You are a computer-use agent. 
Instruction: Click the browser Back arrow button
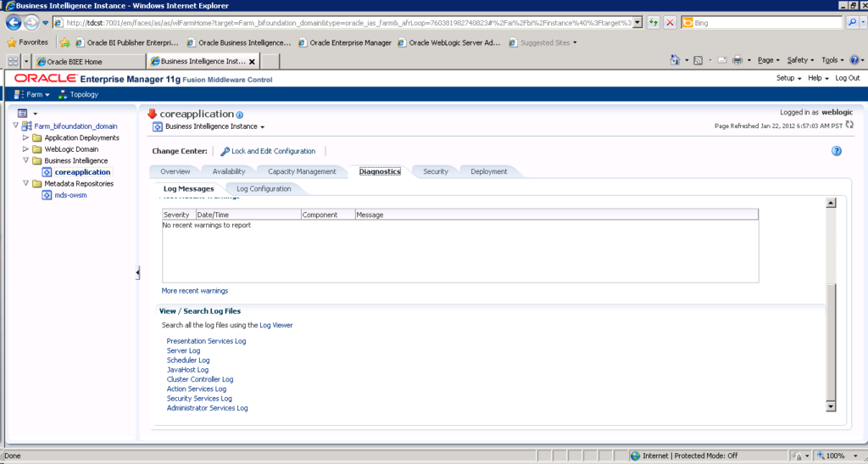tap(14, 23)
